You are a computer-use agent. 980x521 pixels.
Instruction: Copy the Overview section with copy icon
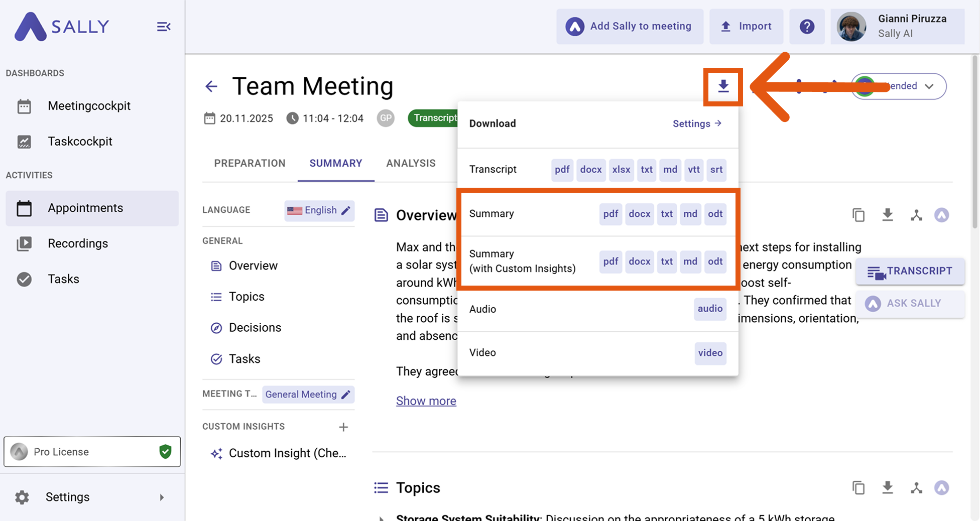coord(859,215)
